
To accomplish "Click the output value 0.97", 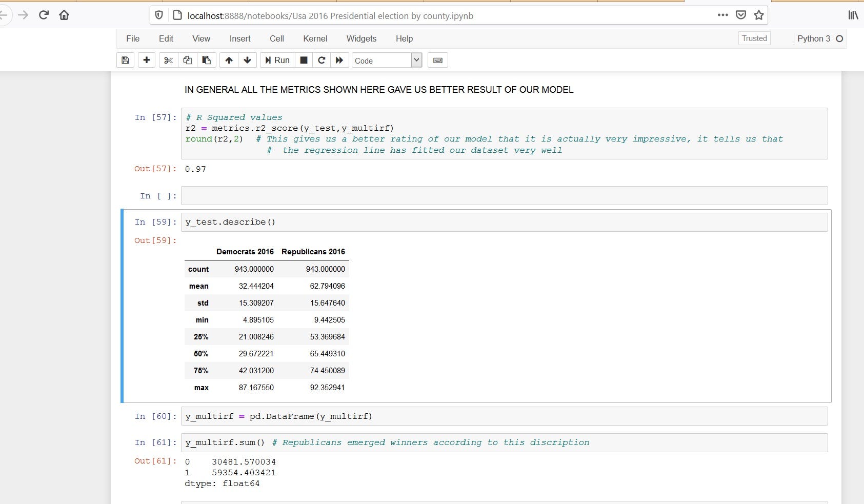I will [195, 169].
